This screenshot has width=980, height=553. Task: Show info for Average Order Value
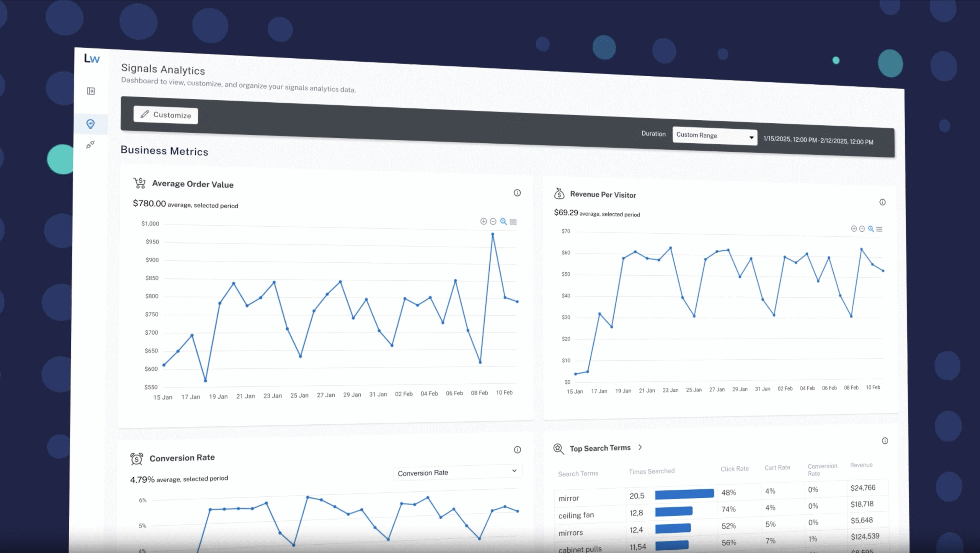517,193
